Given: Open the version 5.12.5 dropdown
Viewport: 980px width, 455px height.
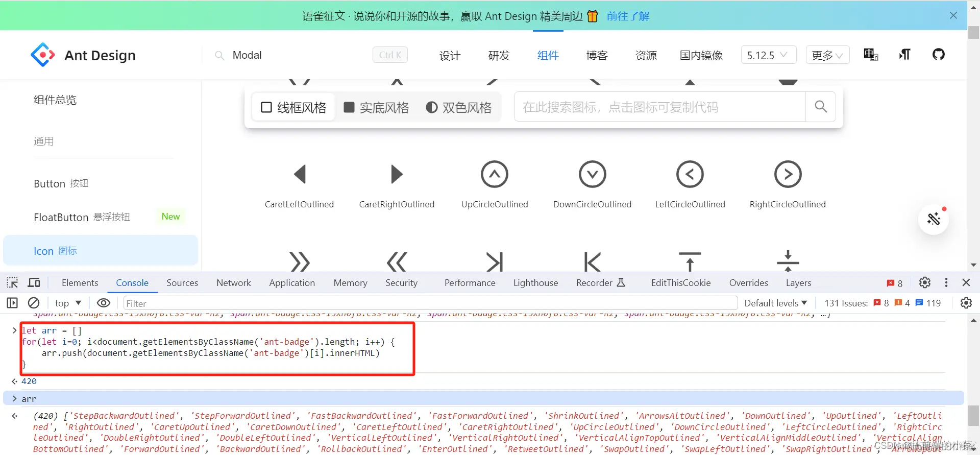Looking at the screenshot, I should point(768,55).
